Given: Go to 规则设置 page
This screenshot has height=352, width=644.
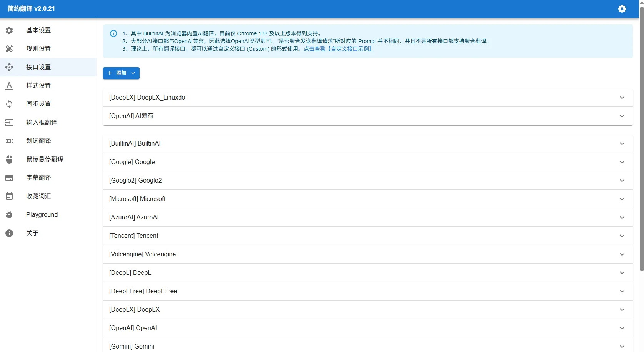Looking at the screenshot, I should pyautogui.click(x=48, y=49).
